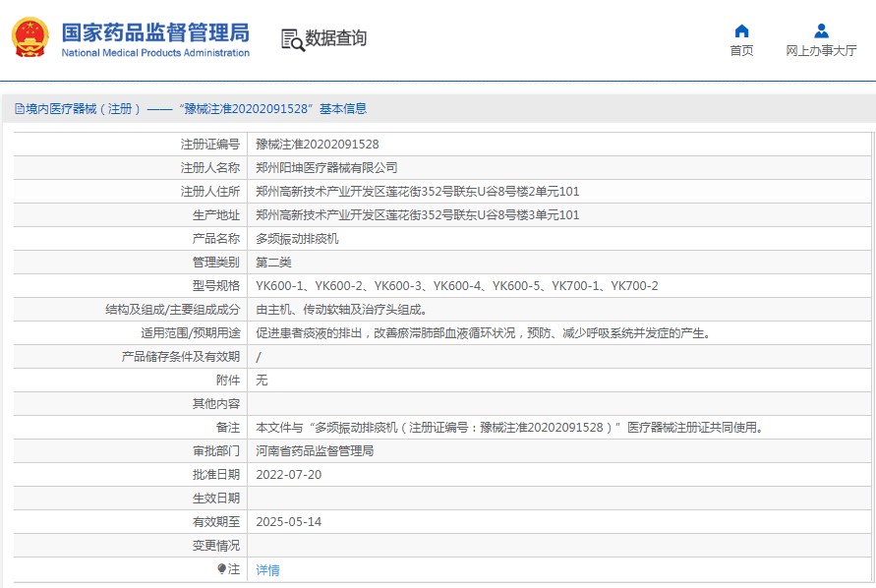The height and width of the screenshot is (588, 876).
Task: Click the 数据查询 heading
Action: [335, 38]
